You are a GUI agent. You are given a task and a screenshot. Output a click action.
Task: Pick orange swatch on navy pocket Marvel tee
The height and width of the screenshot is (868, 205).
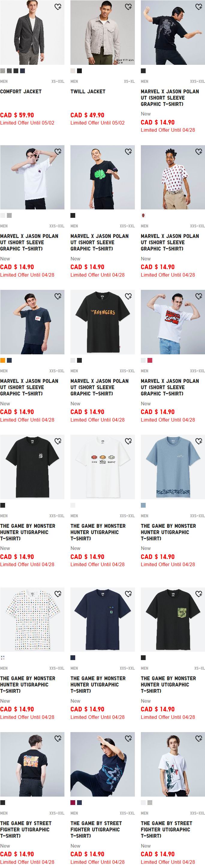3,360
